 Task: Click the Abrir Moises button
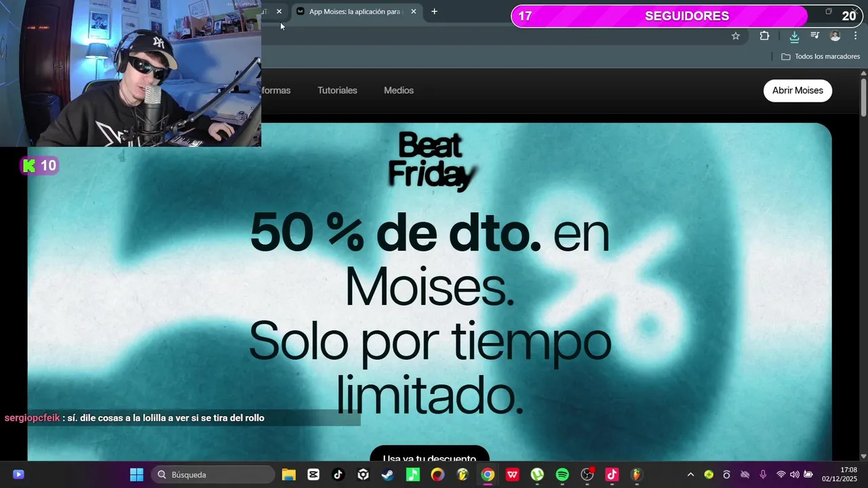[797, 90]
